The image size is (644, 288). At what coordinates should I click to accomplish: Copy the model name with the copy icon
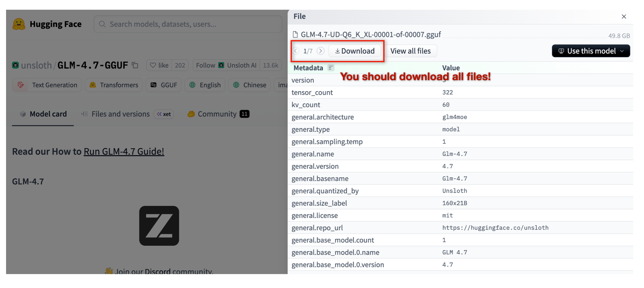135,65
